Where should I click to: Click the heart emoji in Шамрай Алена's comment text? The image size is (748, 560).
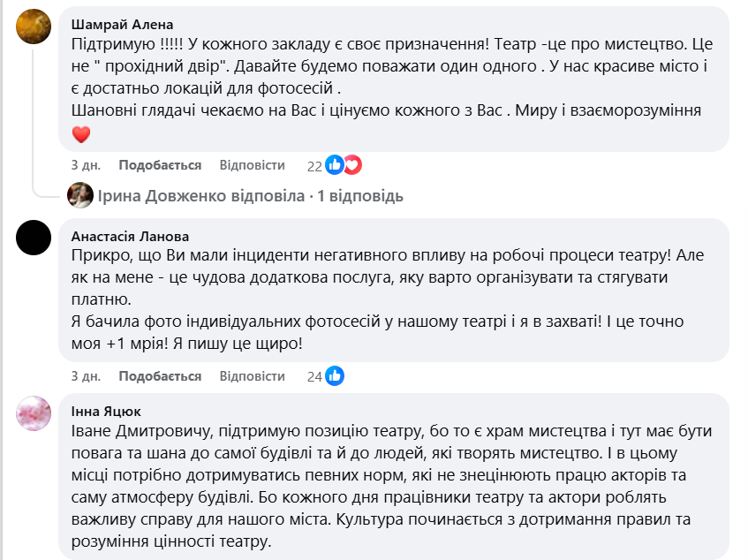point(80,132)
